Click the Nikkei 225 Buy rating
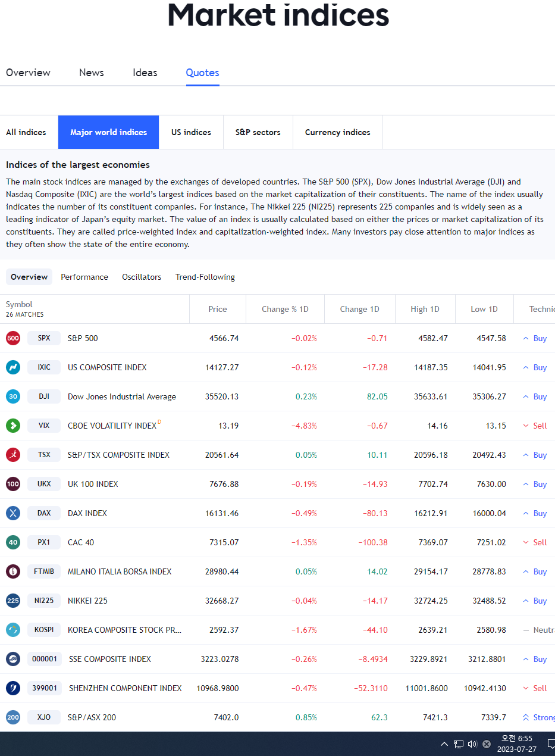The width and height of the screenshot is (555, 756). tap(535, 601)
